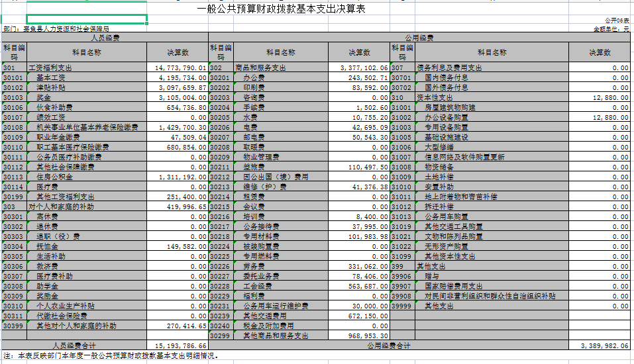Select value 243,502.71
The width and height of the screenshot is (634, 364).
pos(359,77)
